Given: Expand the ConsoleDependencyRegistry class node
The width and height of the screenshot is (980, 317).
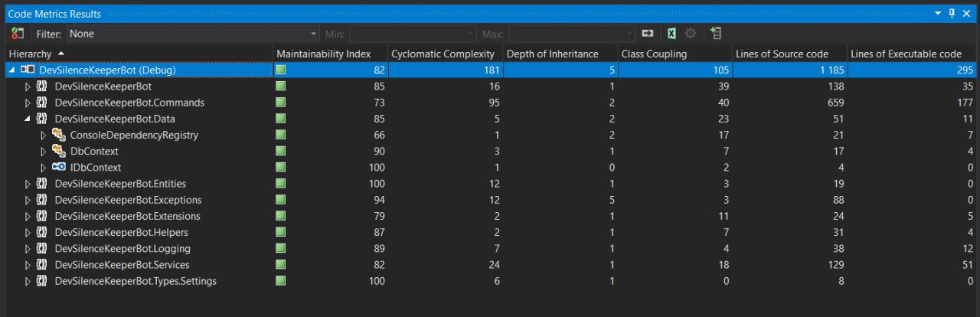Looking at the screenshot, I should (44, 135).
